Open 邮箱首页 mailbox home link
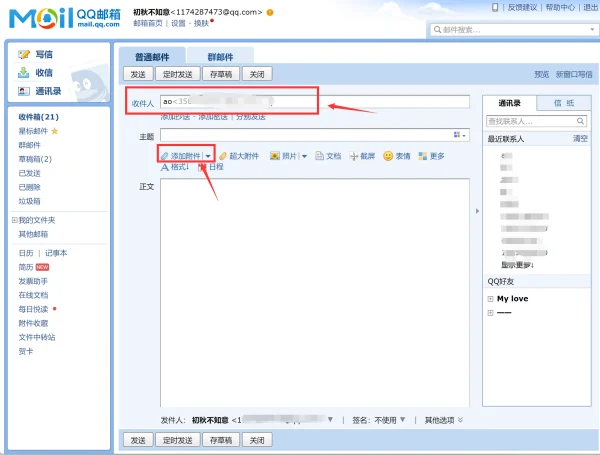This screenshot has width=600, height=455. (x=148, y=23)
